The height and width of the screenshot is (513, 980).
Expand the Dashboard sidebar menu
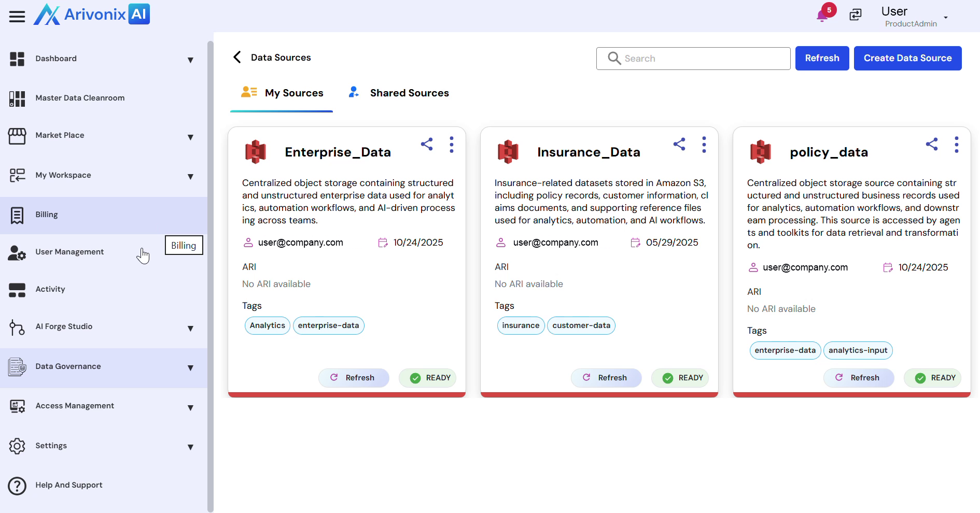pyautogui.click(x=190, y=60)
